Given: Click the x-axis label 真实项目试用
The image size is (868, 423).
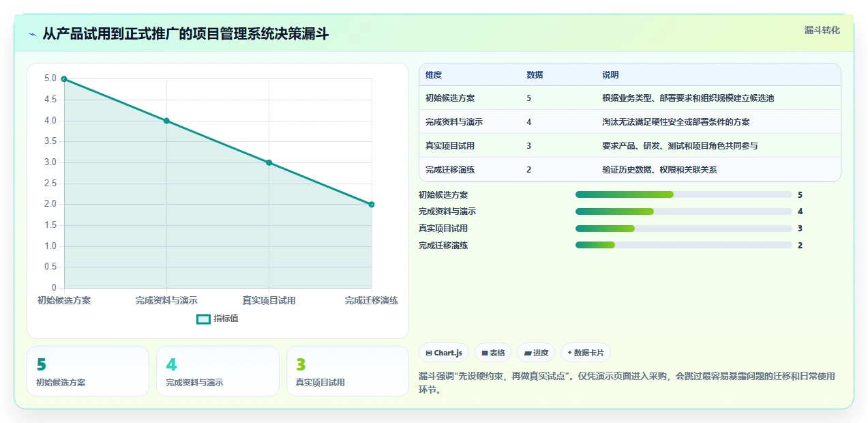Looking at the screenshot, I should [x=269, y=300].
